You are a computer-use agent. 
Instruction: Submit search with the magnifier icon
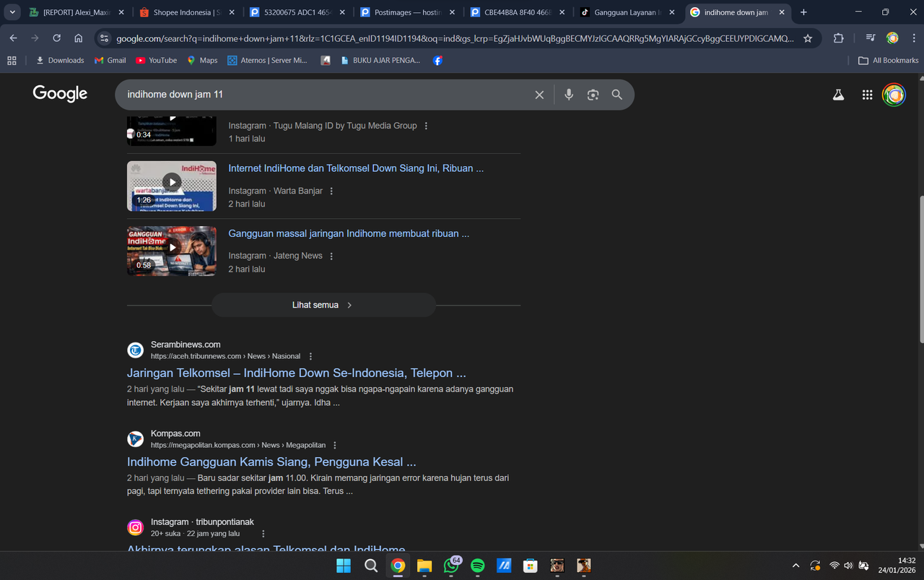[617, 95]
